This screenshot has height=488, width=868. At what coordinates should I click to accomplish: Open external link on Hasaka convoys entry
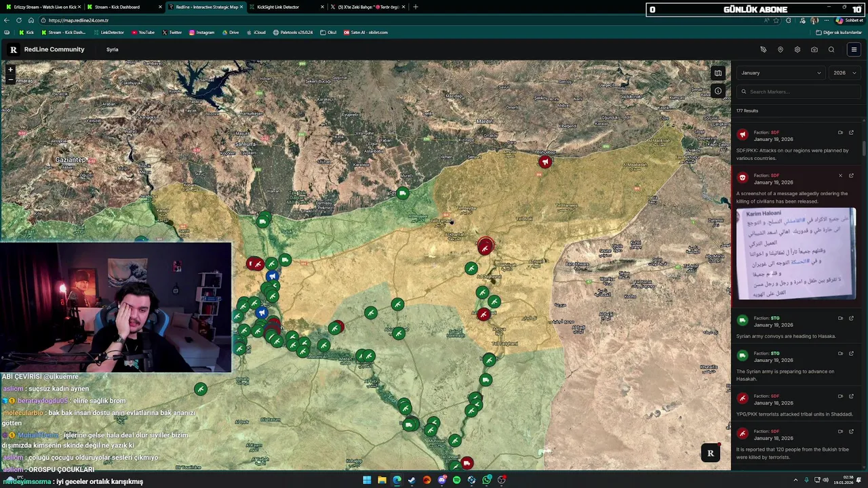851,318
